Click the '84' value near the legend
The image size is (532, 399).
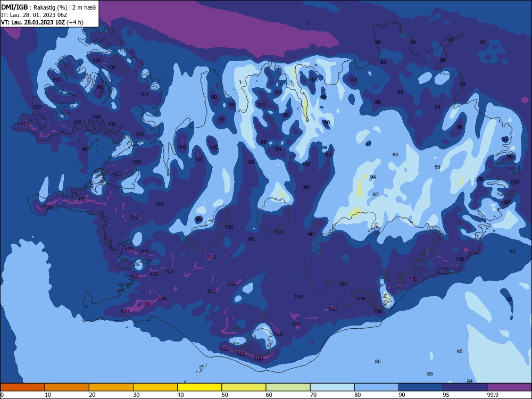(470, 381)
